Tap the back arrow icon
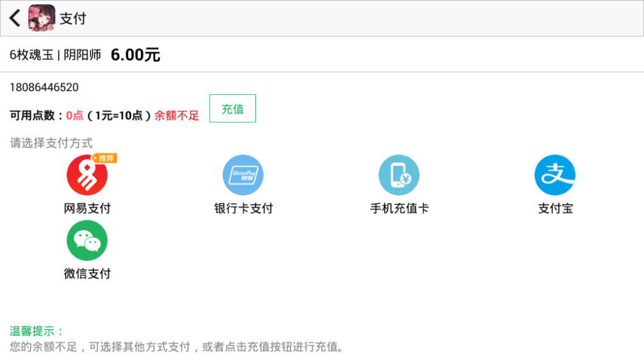This screenshot has width=644, height=362. (x=15, y=18)
